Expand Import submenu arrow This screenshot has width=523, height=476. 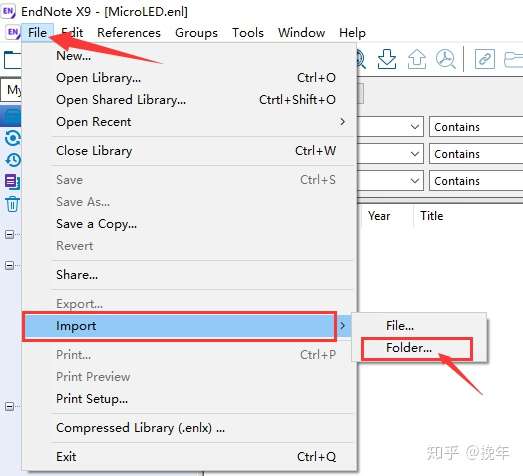343,325
